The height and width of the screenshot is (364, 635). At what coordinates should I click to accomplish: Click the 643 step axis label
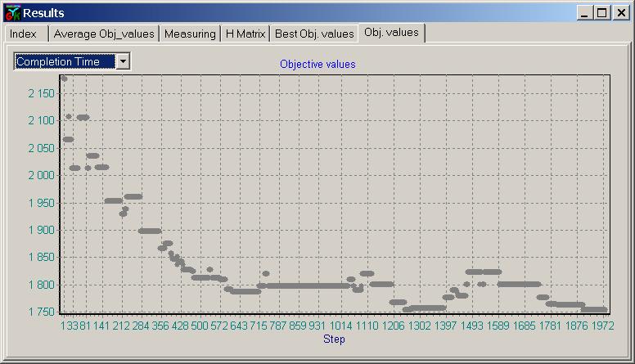click(238, 326)
